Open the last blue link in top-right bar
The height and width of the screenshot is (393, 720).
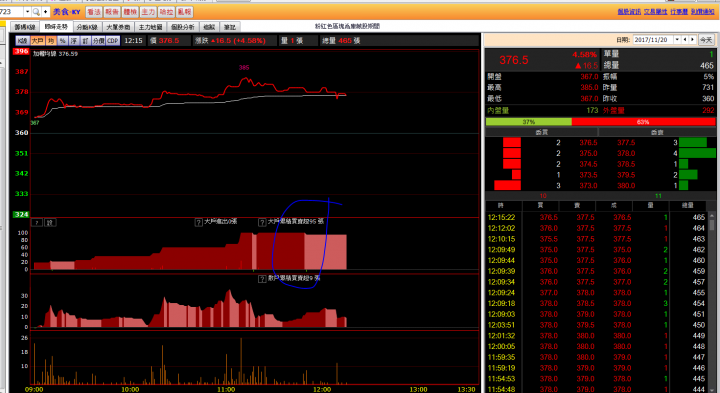(x=703, y=12)
